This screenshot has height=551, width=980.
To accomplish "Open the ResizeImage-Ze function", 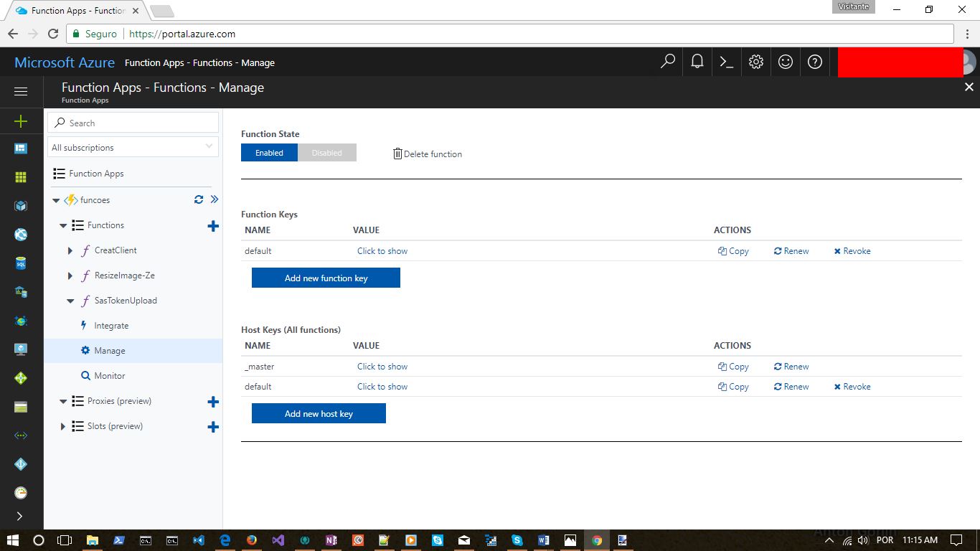I will point(125,275).
